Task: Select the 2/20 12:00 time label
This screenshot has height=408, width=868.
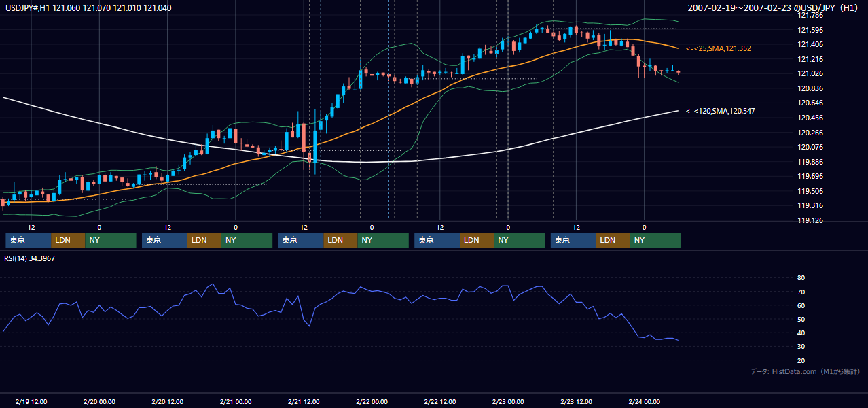Action: coord(167,401)
